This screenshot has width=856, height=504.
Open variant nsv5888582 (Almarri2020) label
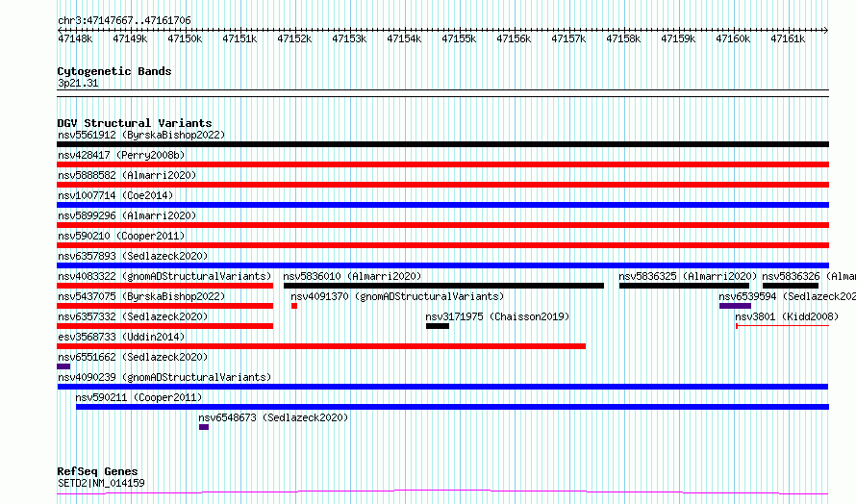[127, 175]
